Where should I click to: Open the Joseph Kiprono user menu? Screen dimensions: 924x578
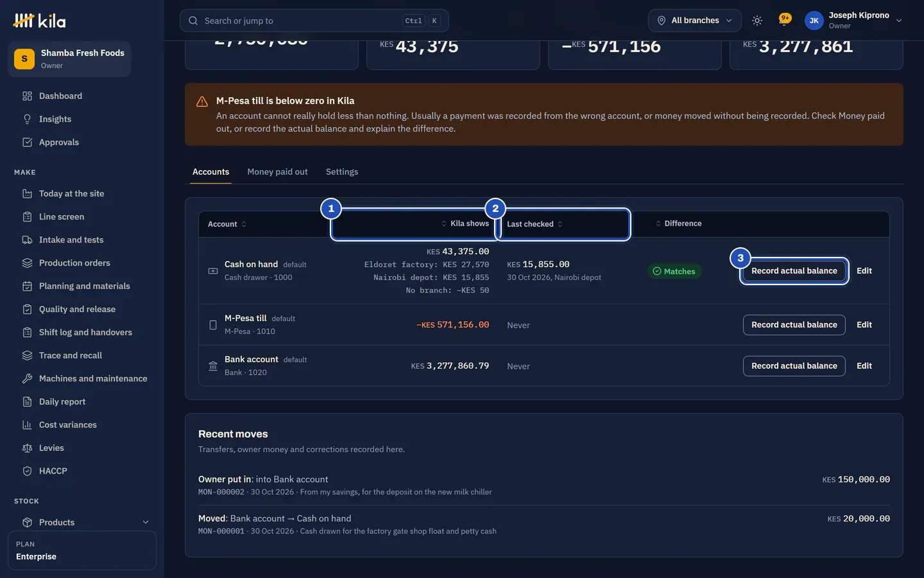854,21
